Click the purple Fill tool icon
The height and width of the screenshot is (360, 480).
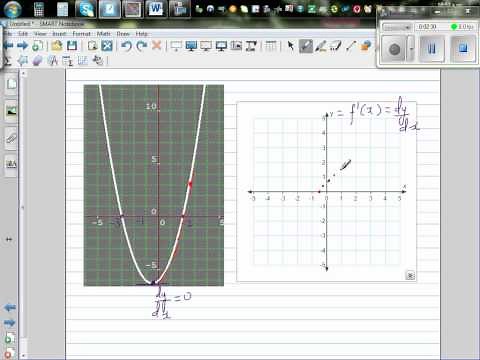(37, 60)
